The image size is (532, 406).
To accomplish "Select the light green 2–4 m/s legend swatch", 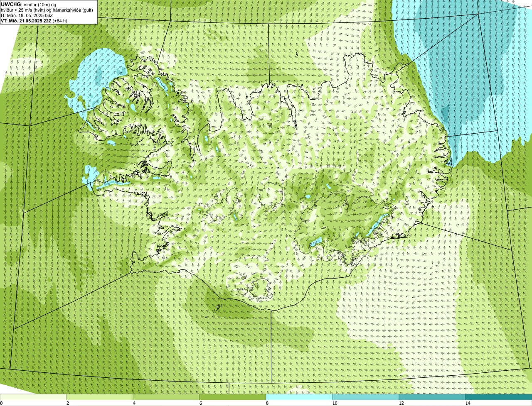I will click(100, 397).
